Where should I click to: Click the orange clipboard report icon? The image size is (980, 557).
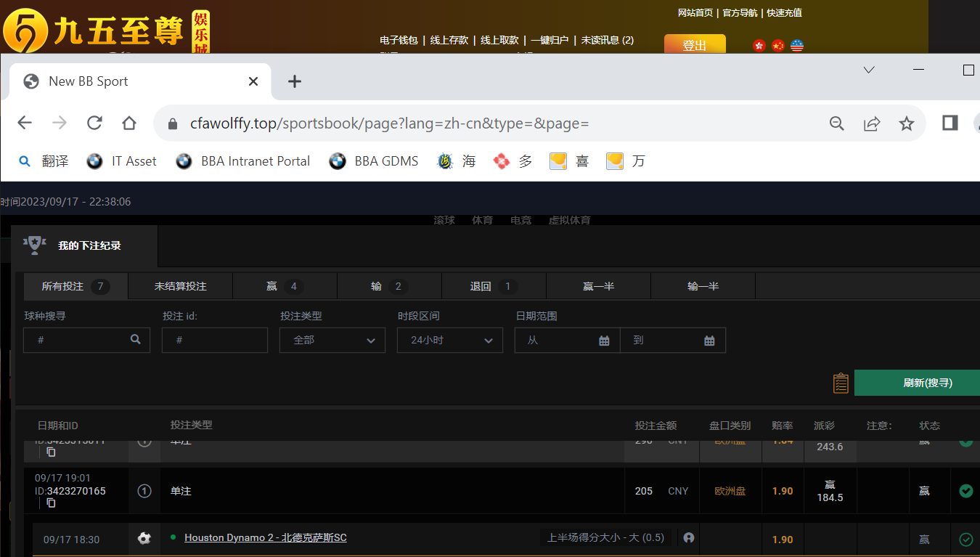(x=841, y=383)
